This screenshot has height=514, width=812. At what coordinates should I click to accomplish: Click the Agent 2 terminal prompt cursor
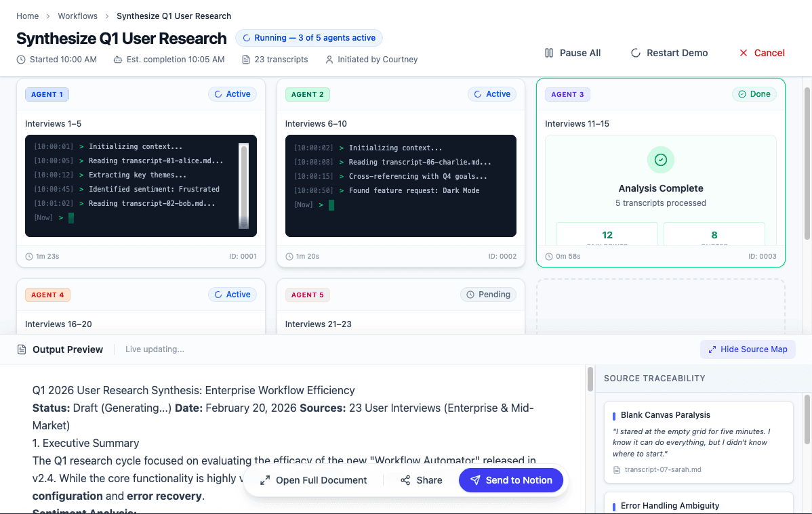coord(331,205)
